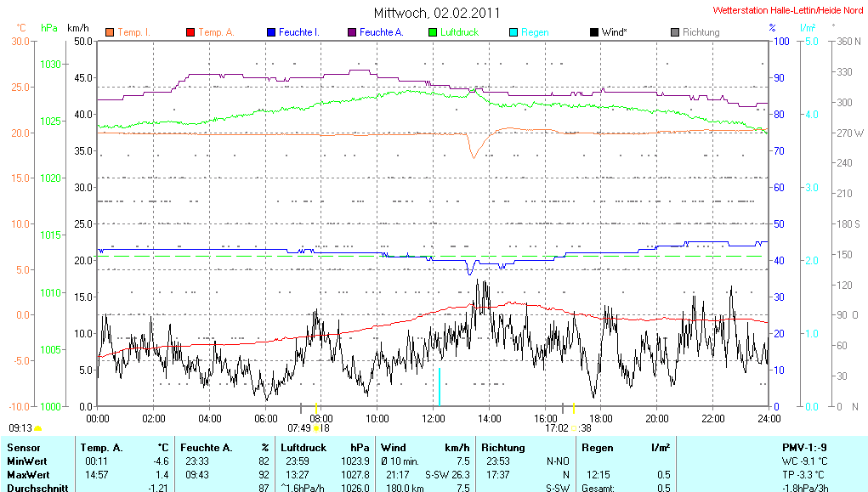Click the orange Temp. I. legend square
The image size is (868, 492).
pyautogui.click(x=110, y=32)
